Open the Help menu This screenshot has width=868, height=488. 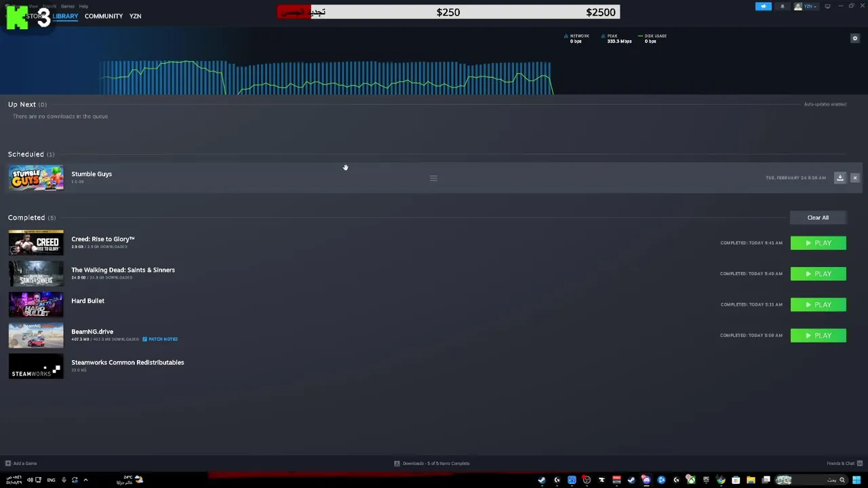[x=83, y=6]
